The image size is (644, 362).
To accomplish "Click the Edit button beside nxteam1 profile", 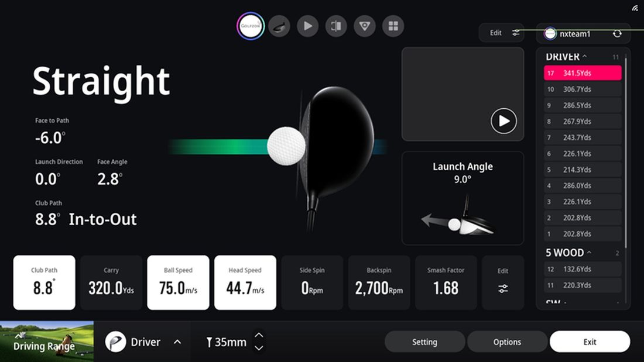I will pyautogui.click(x=502, y=33).
